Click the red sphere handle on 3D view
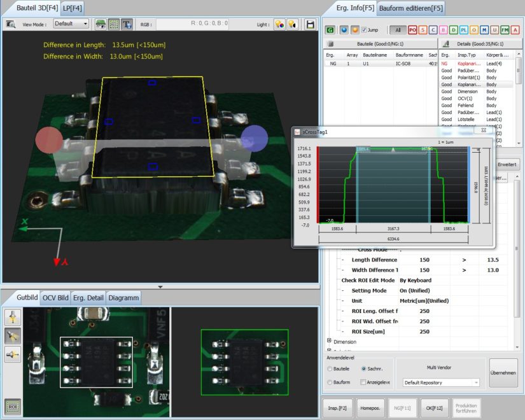Screen dimensions: 525x420 49,140
